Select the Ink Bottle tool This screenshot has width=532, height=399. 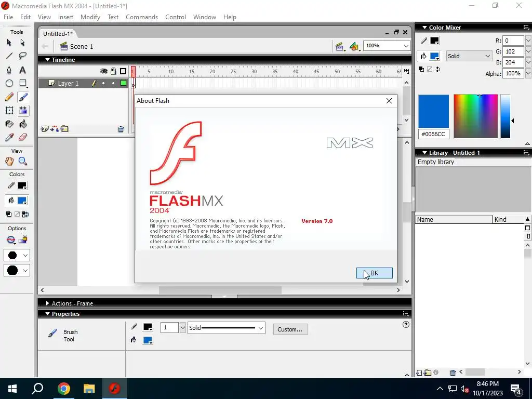click(9, 124)
